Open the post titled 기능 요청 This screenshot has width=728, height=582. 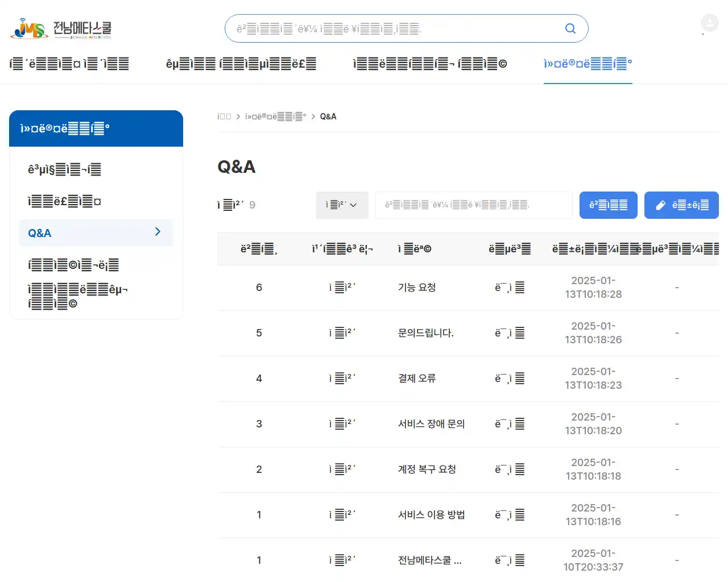click(417, 288)
